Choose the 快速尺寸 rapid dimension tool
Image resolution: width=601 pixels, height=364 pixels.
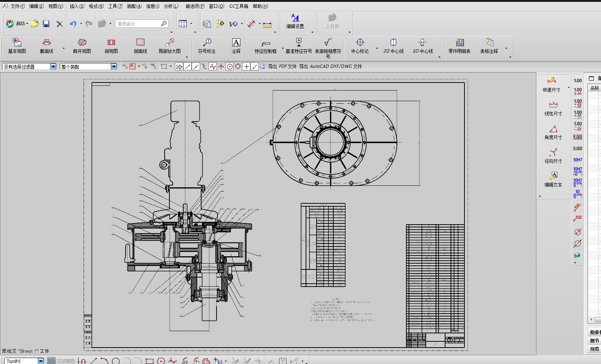(x=551, y=81)
